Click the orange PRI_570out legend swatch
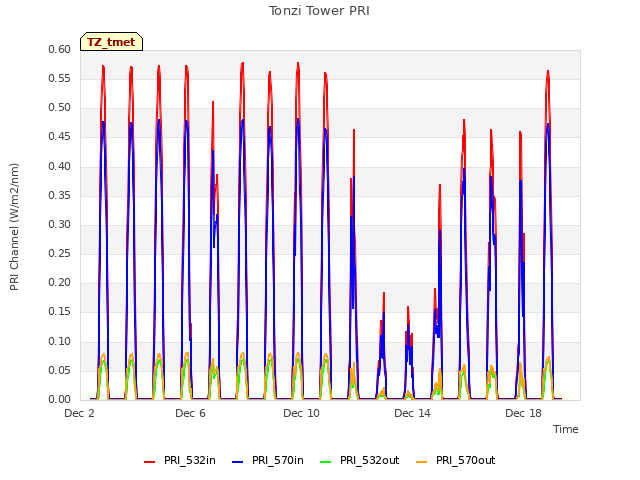Screen dimensions: 640x480 422,461
